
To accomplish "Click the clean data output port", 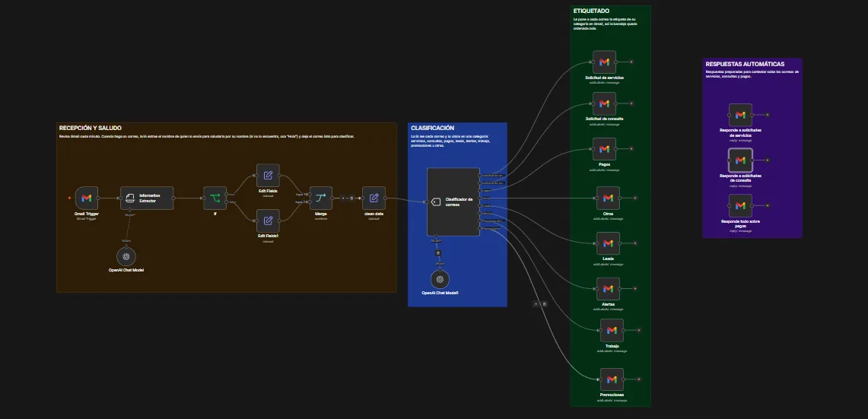I will 386,198.
